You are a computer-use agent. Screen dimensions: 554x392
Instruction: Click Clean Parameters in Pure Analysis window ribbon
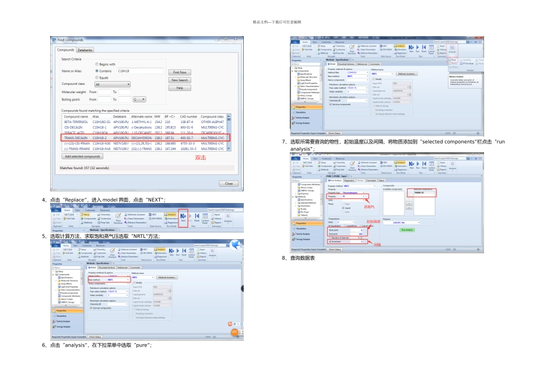click(368, 166)
